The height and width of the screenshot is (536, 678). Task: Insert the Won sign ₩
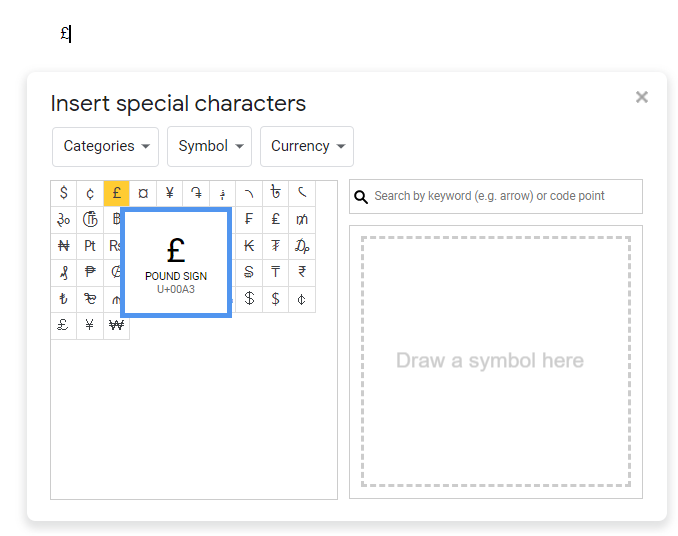tap(117, 325)
